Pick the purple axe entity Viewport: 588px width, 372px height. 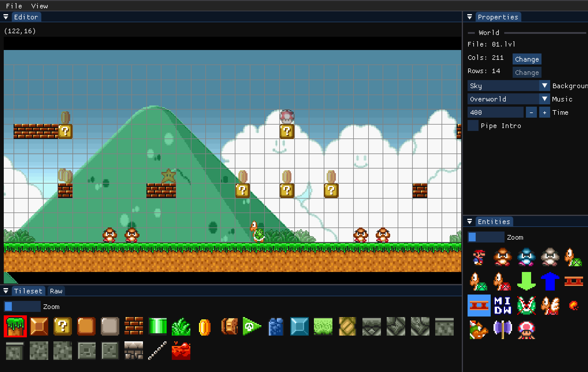point(503,330)
